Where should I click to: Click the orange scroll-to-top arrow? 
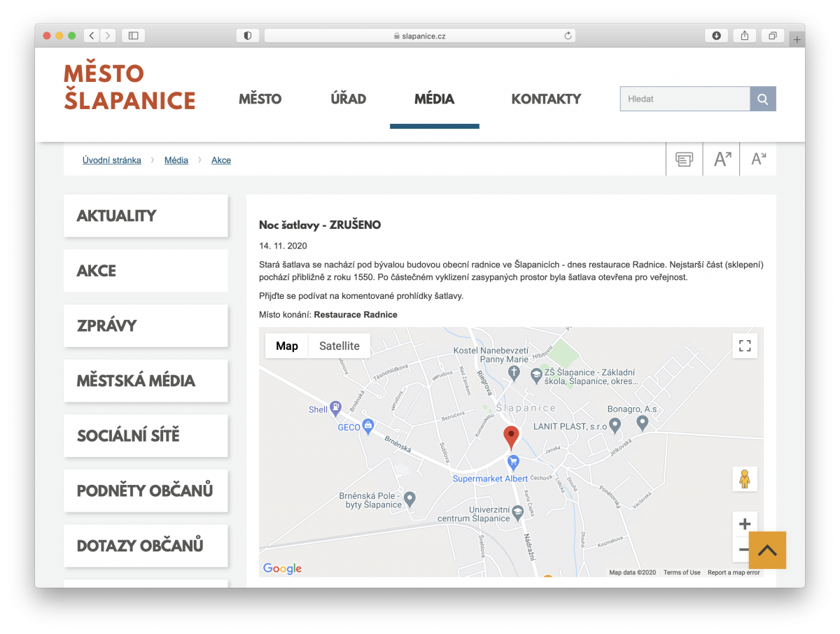(767, 550)
